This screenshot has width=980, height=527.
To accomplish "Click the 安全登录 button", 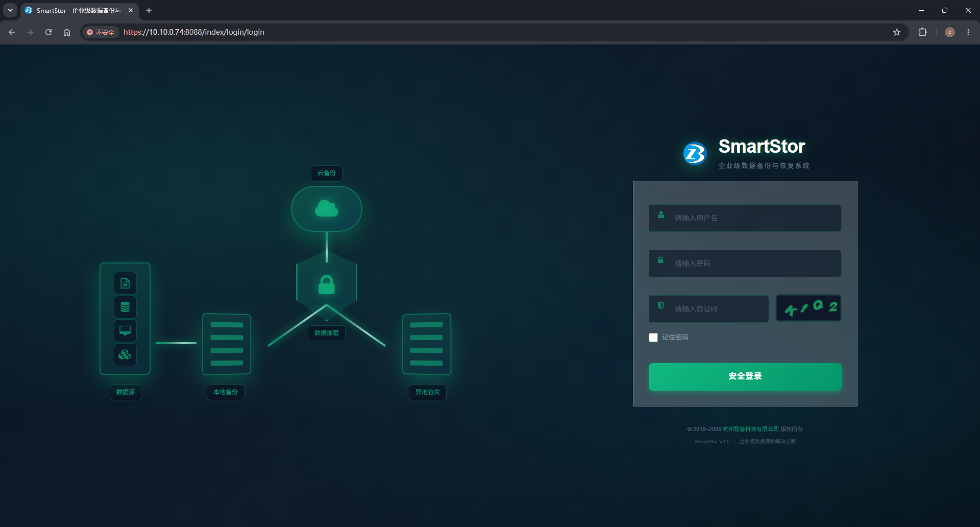I will tap(745, 377).
